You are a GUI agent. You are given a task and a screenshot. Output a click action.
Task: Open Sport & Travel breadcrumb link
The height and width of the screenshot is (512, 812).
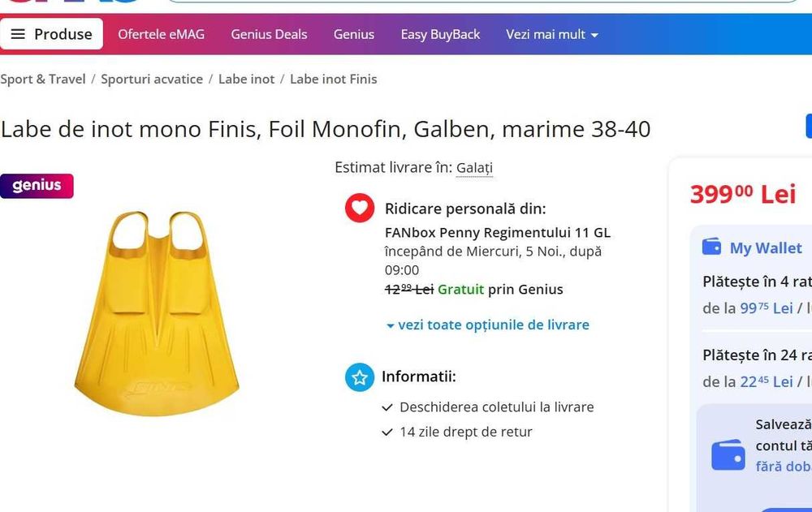point(42,79)
